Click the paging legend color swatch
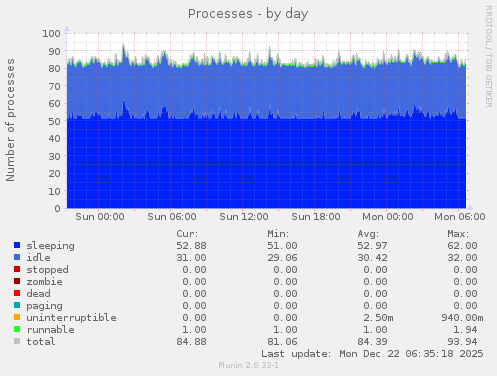This screenshot has height=376, width=497. (x=17, y=305)
